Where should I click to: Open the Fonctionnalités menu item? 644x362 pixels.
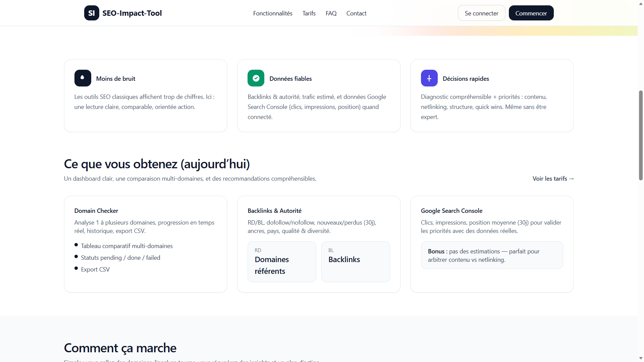(x=273, y=13)
